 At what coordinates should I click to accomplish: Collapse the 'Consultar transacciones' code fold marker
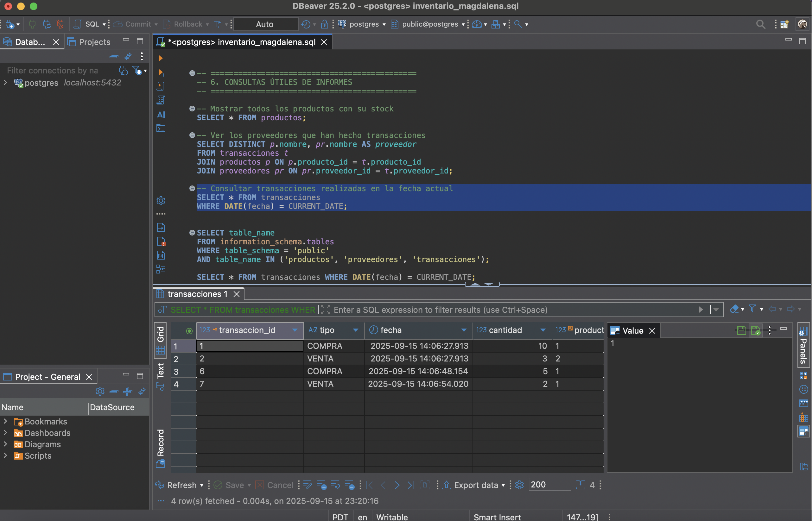click(x=192, y=188)
